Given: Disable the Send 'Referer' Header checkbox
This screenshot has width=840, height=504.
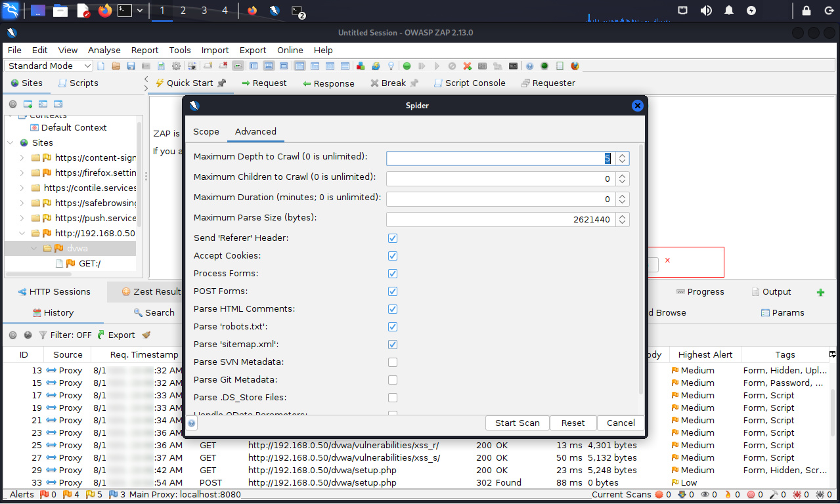Looking at the screenshot, I should click(393, 238).
